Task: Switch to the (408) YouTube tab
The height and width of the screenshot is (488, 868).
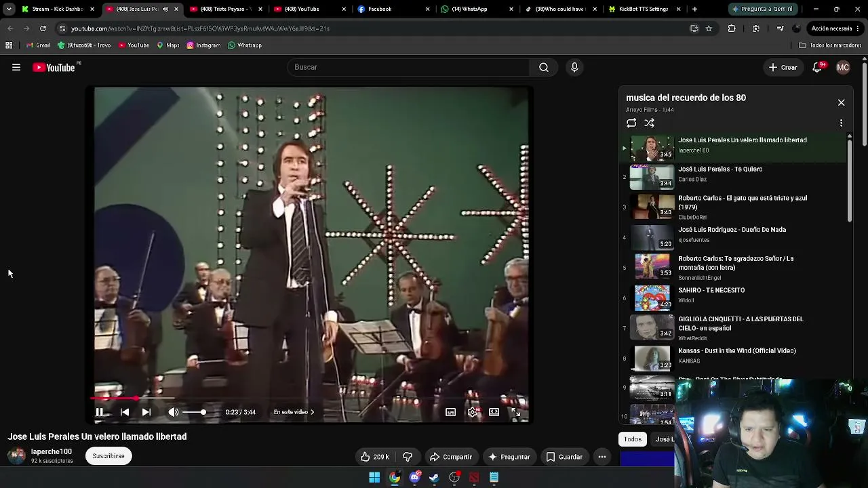Action: click(x=310, y=9)
